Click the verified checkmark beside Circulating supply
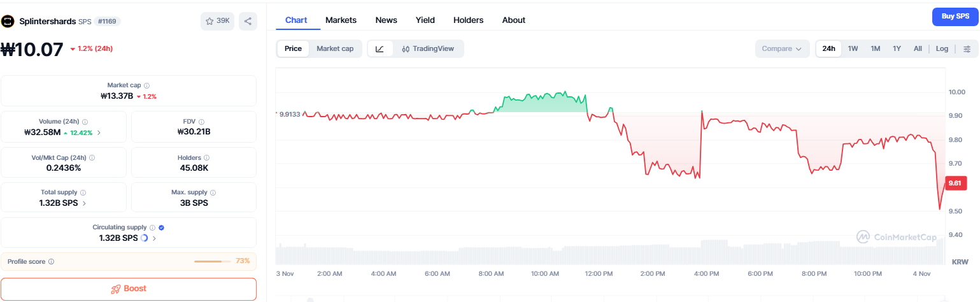The image size is (980, 302). (162, 227)
